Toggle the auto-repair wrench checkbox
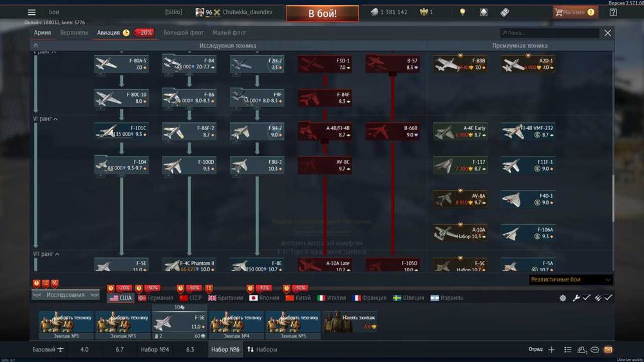 [586, 298]
